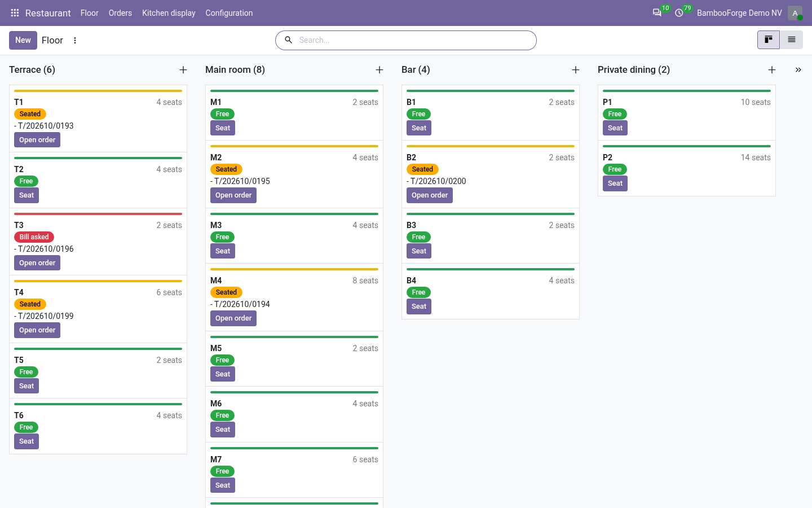Seat guests at table M7
This screenshot has width=812, height=508.
223,485
